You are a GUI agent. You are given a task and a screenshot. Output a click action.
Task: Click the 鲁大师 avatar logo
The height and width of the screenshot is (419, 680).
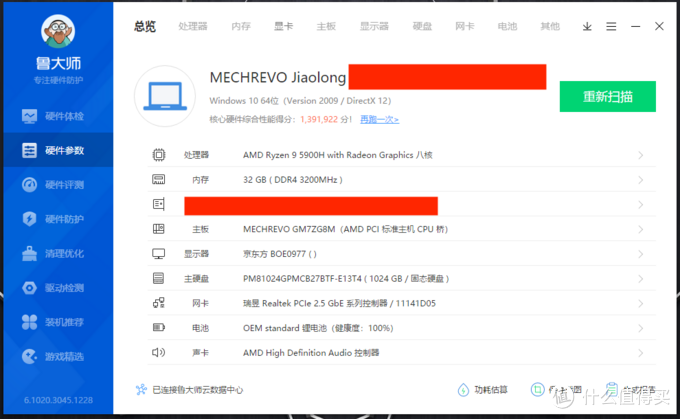coord(58,31)
